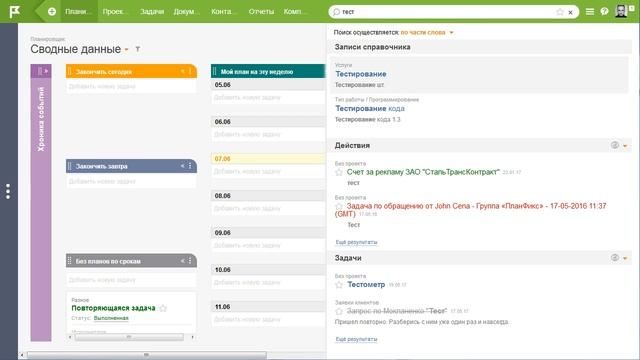The height and width of the screenshot is (360, 640).
Task: Collapse the Закончить завтра list arrow
Action: 182,166
